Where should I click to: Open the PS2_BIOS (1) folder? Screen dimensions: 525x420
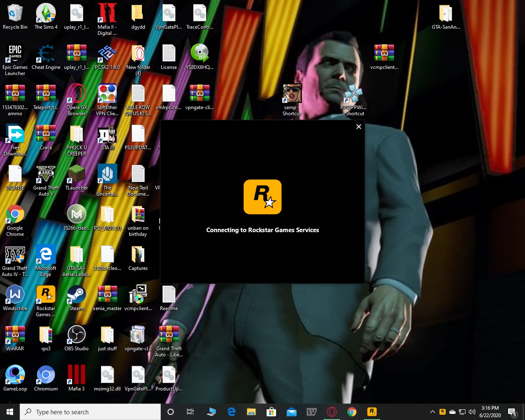107,218
